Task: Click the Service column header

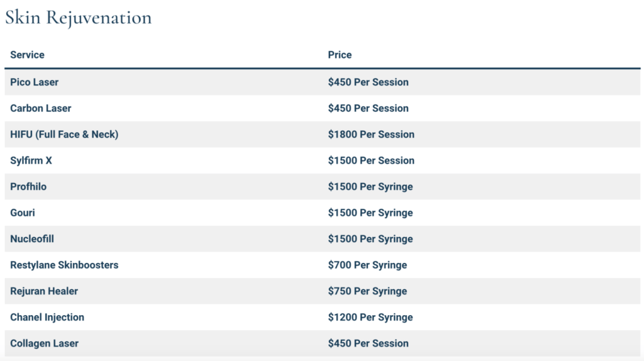Action: pyautogui.click(x=27, y=55)
